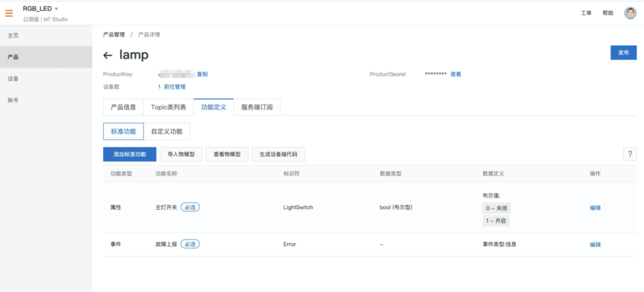Switch to the Topic类列表 tab
Screen dimensions: 644x292
(x=168, y=107)
